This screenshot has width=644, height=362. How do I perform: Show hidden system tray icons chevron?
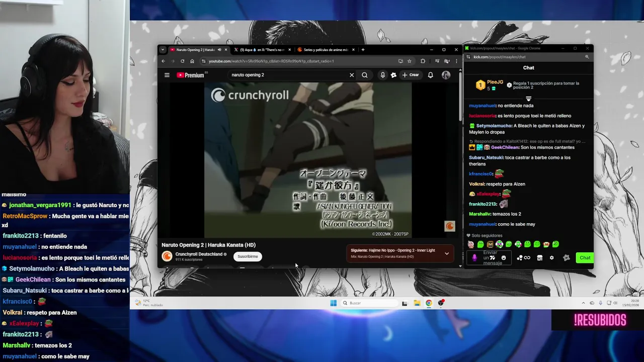pyautogui.click(x=583, y=303)
